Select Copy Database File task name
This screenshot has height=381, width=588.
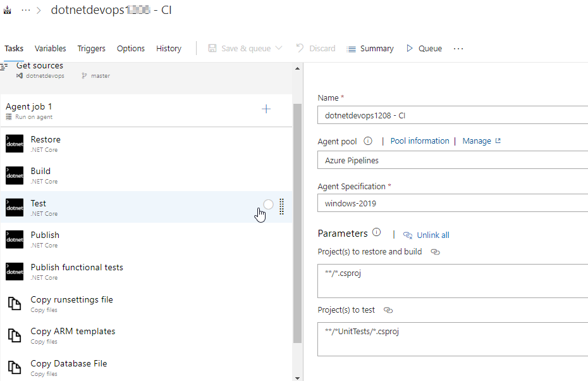[69, 363]
